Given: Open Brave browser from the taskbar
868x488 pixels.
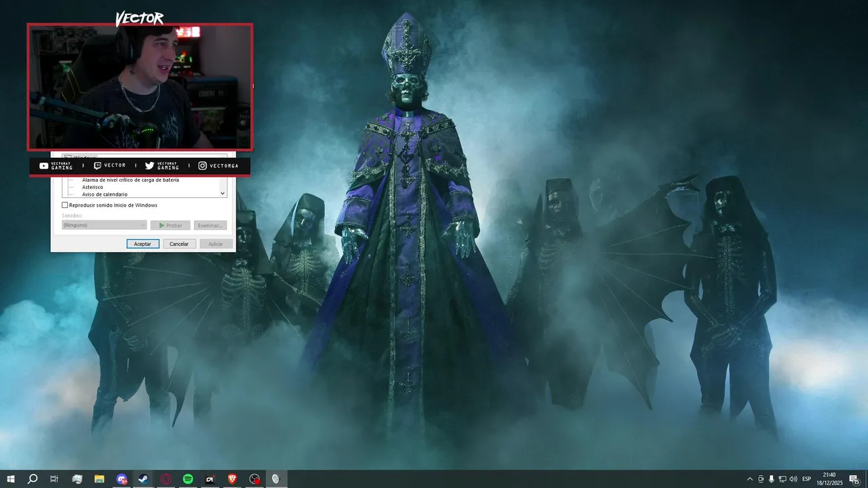Looking at the screenshot, I should click(x=233, y=479).
